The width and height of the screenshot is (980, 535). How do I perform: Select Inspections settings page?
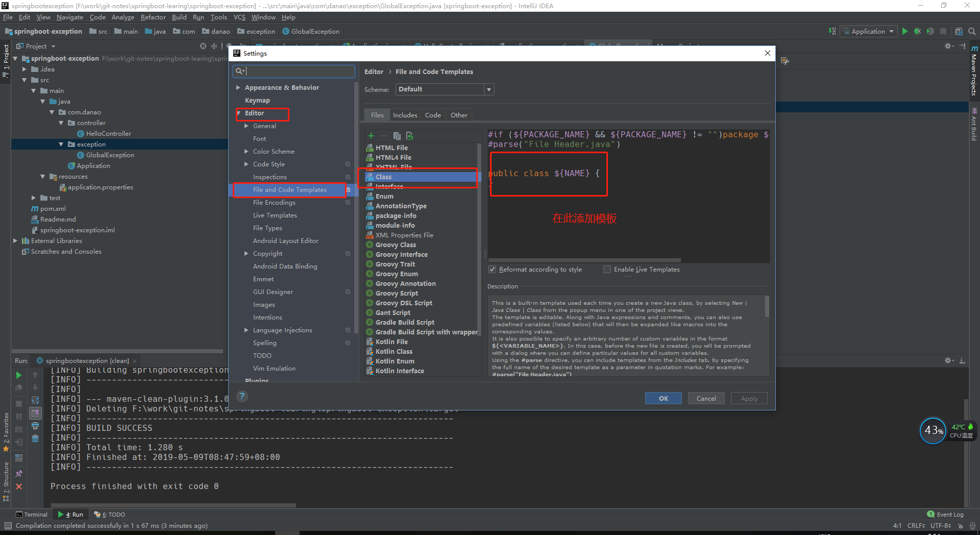[269, 177]
